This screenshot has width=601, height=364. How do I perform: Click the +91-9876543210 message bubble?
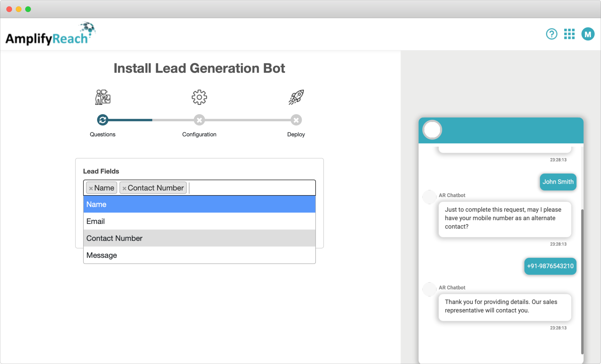coord(550,266)
